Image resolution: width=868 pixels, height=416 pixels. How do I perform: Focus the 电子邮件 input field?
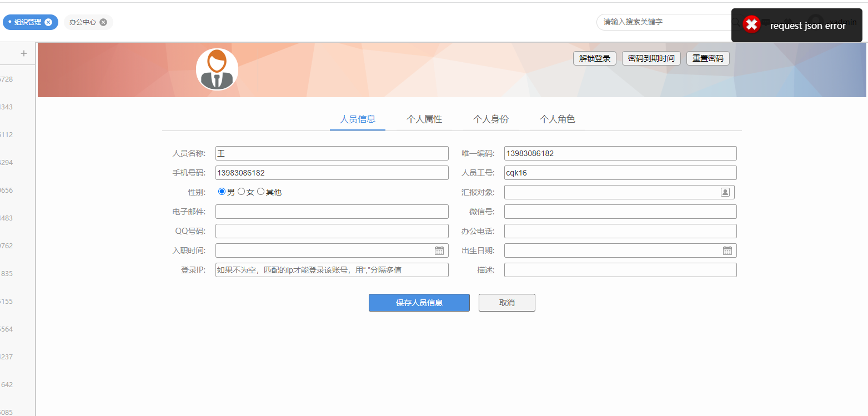click(x=332, y=212)
